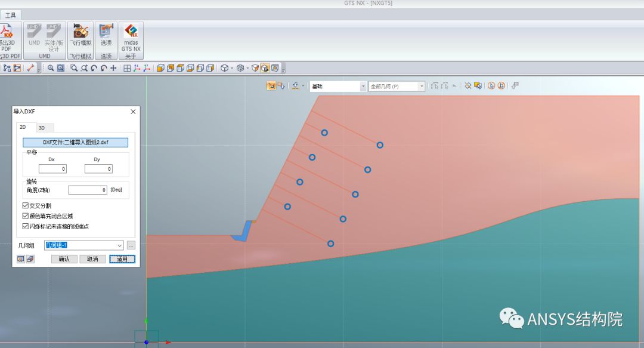Click the Dy translation input field
Viewport: 644px width, 348px height.
(x=98, y=169)
